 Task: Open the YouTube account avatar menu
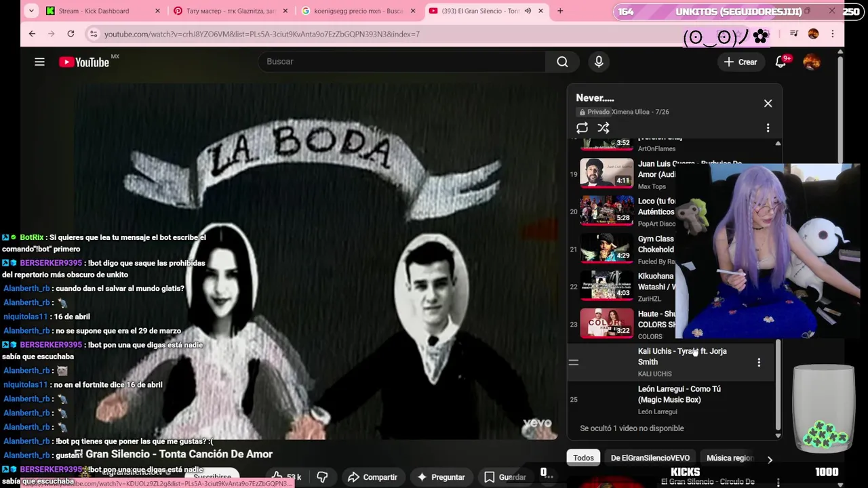click(812, 62)
